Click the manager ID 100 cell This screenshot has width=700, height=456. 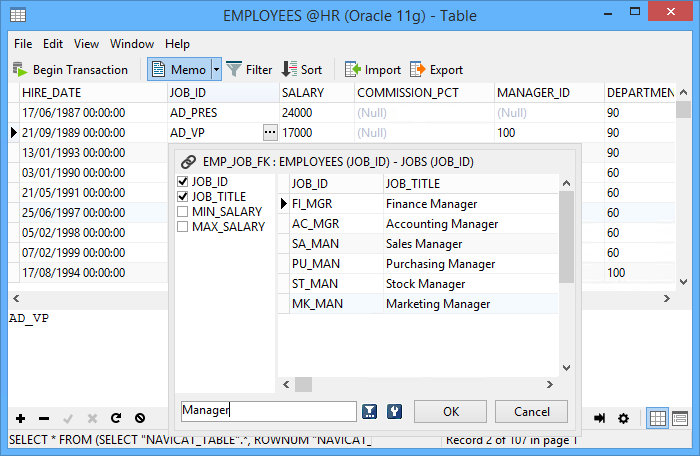[x=549, y=133]
